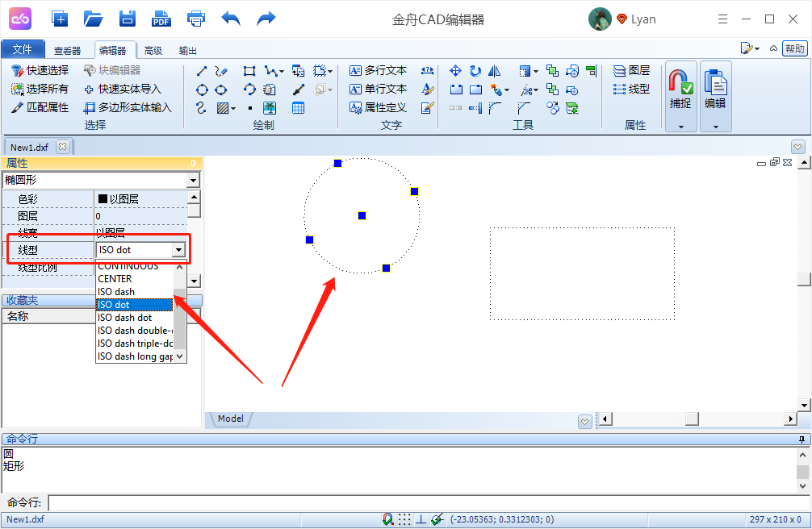Insert a table with the grid icon
812x529 pixels.
(x=298, y=108)
